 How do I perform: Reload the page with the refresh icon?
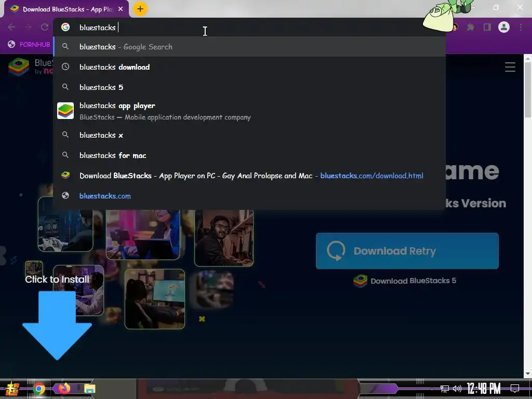pyautogui.click(x=45, y=27)
